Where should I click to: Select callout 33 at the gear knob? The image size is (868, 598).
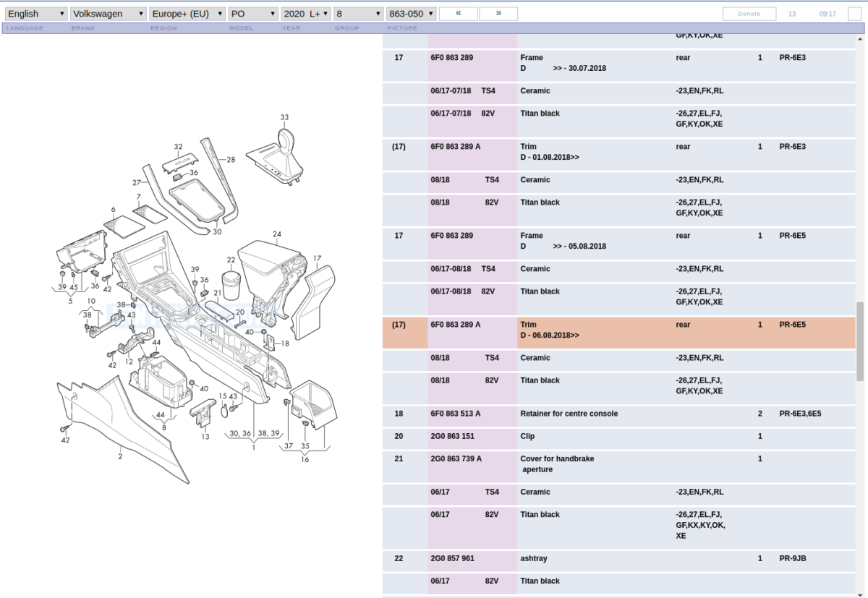pyautogui.click(x=284, y=117)
